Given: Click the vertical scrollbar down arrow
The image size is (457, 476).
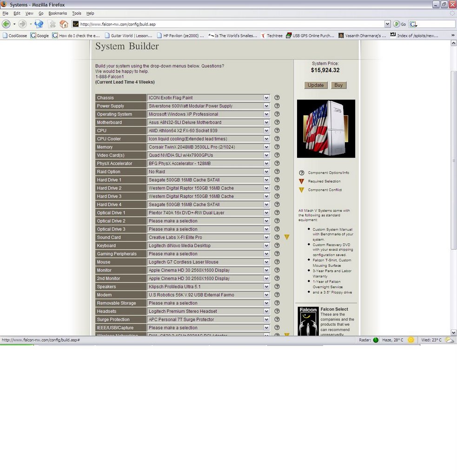Looking at the screenshot, I should (453, 333).
